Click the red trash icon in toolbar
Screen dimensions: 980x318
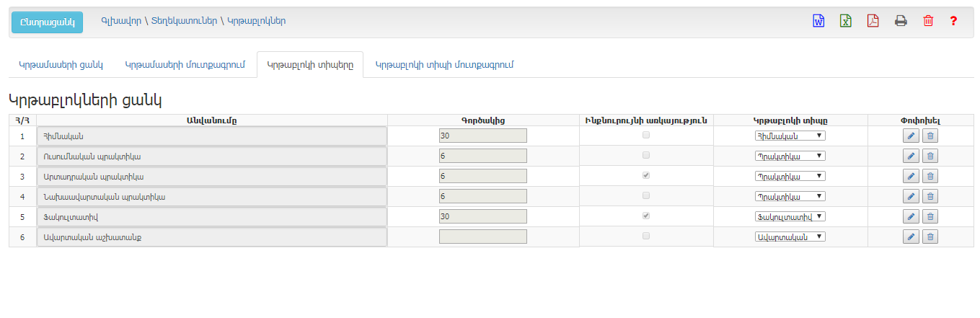pyautogui.click(x=928, y=21)
